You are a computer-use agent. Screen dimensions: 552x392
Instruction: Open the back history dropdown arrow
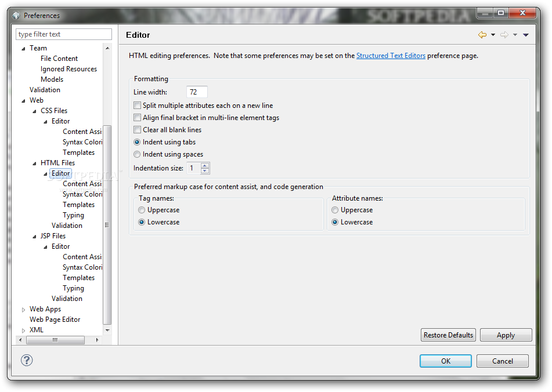click(493, 35)
